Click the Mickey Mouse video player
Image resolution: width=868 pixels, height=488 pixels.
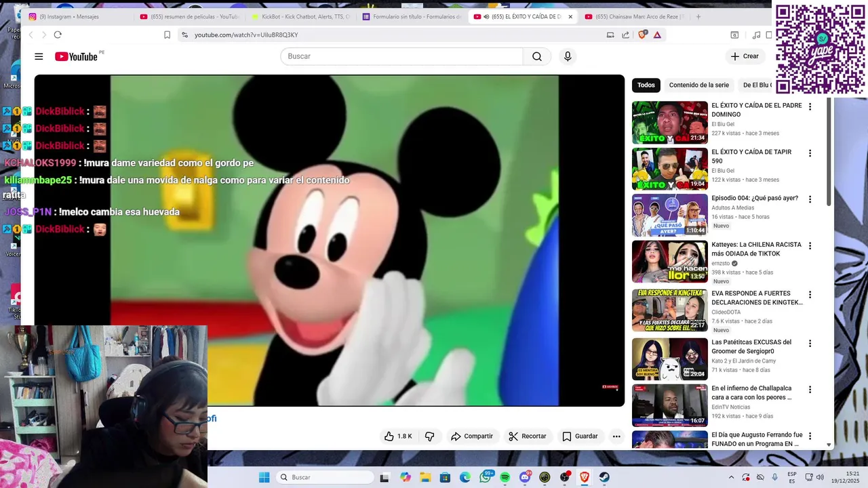[x=330, y=241]
